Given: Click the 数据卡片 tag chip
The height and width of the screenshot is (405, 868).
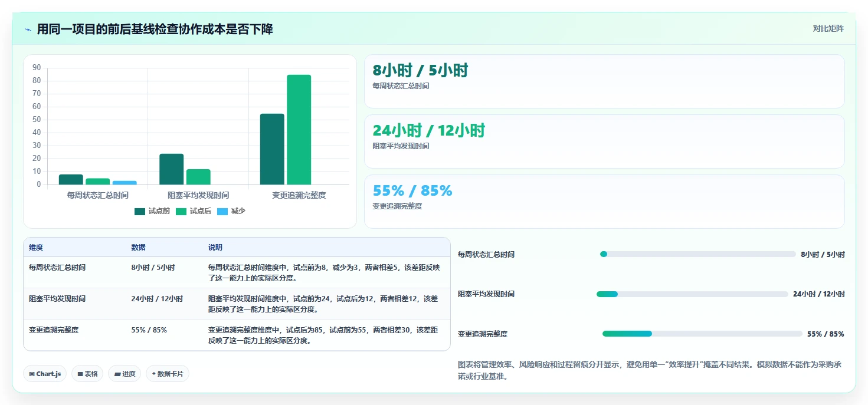Looking at the screenshot, I should click(168, 374).
